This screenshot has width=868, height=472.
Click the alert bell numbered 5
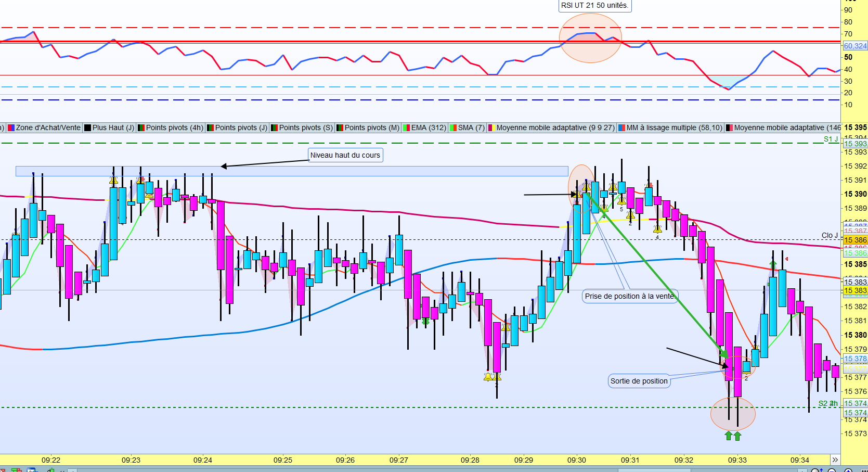pos(621,201)
